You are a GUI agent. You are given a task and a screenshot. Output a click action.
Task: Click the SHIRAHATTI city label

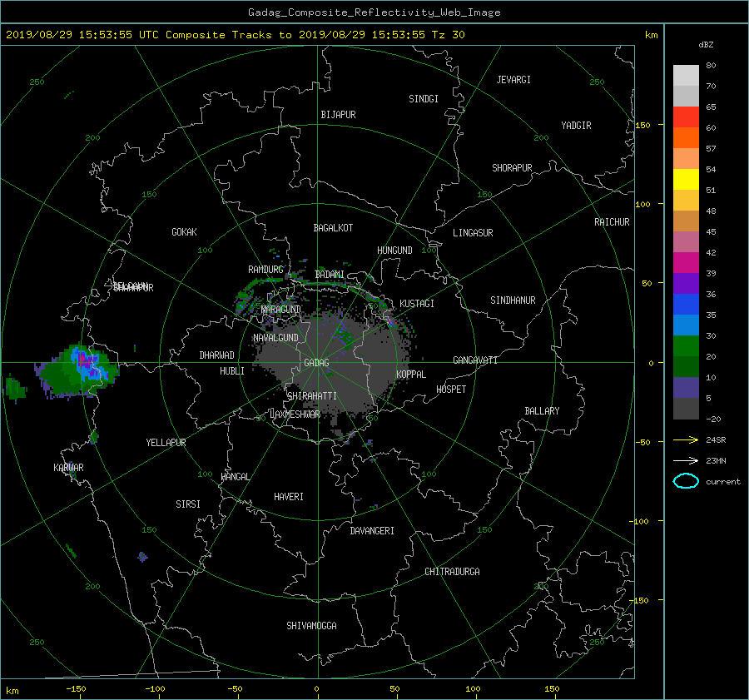tap(312, 396)
